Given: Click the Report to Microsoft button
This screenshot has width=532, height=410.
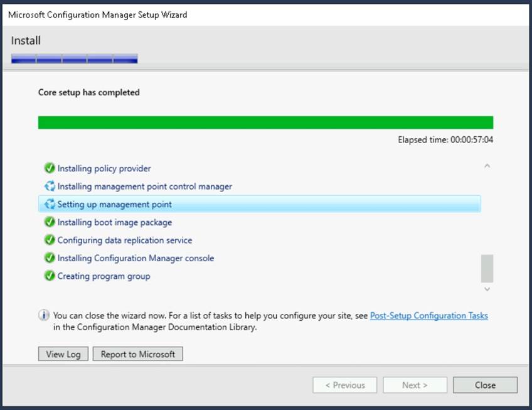Looking at the screenshot, I should [x=138, y=354].
